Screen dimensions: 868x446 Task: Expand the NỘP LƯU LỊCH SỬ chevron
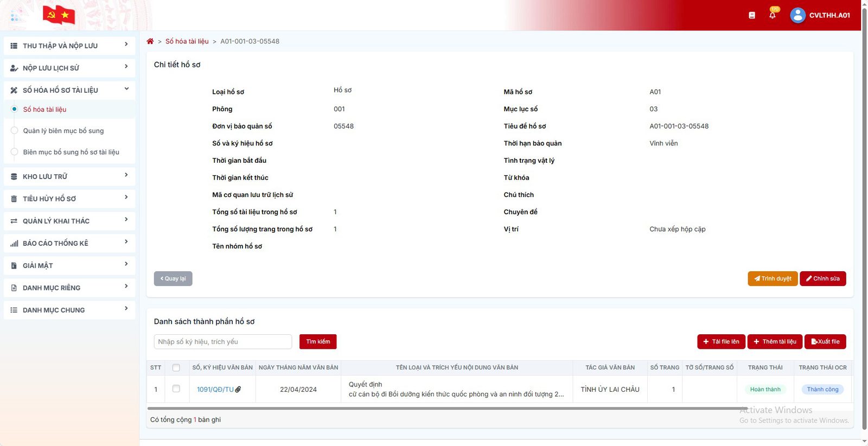126,67
